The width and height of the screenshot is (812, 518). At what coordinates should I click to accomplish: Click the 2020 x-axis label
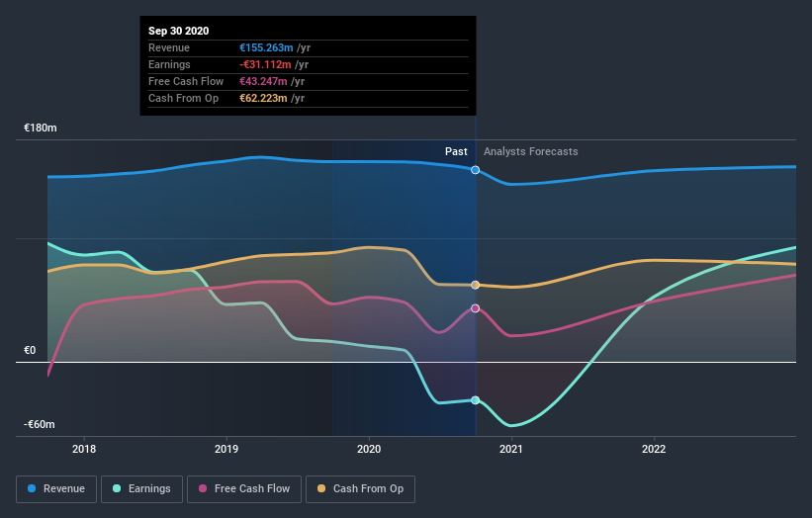tap(369, 449)
